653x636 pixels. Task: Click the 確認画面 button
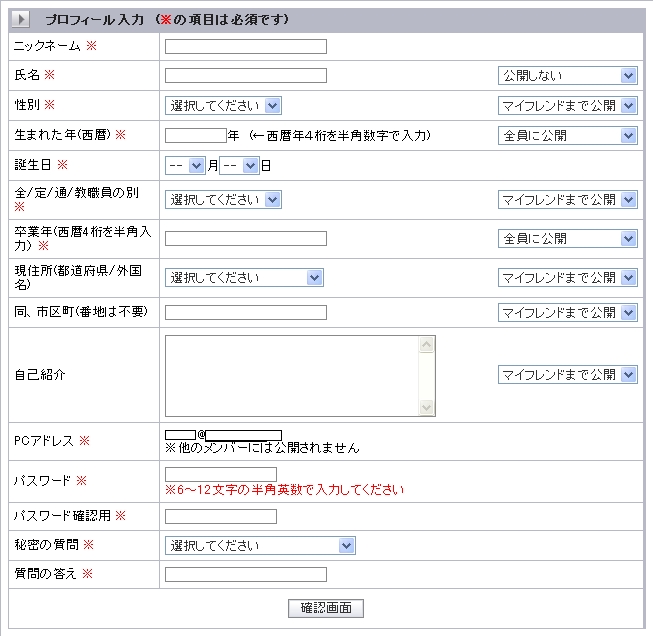326,609
